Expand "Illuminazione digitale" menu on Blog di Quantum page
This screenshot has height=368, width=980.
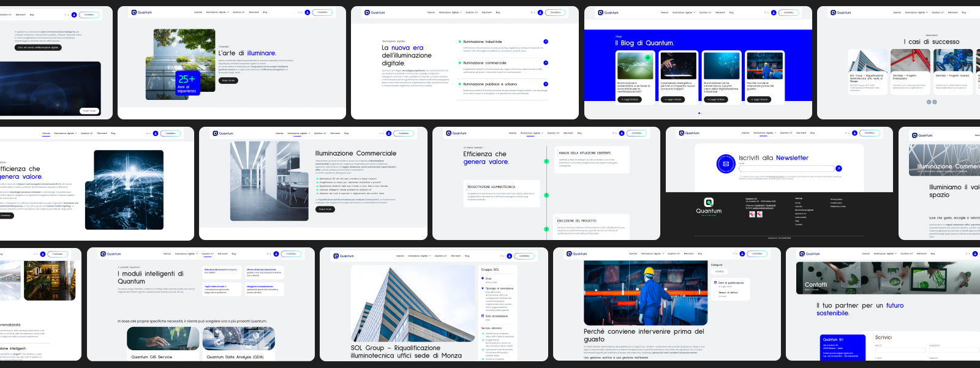click(684, 12)
